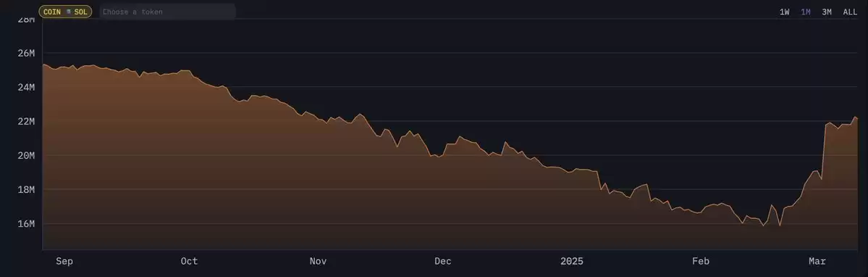This screenshot has height=277, width=868.
Task: Click the 'Feb' x-axis label
Action: [701, 261]
